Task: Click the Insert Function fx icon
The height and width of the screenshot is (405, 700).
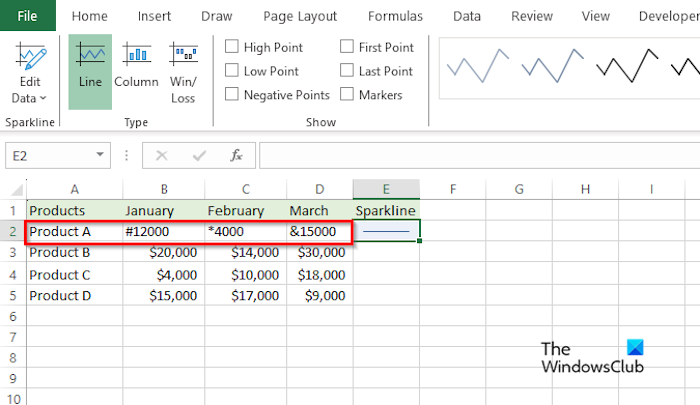Action: [236, 155]
